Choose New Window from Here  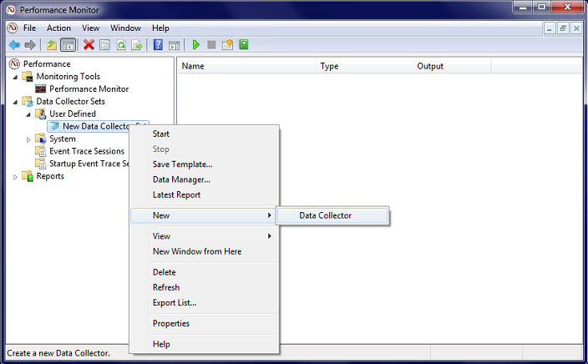pyautogui.click(x=205, y=251)
